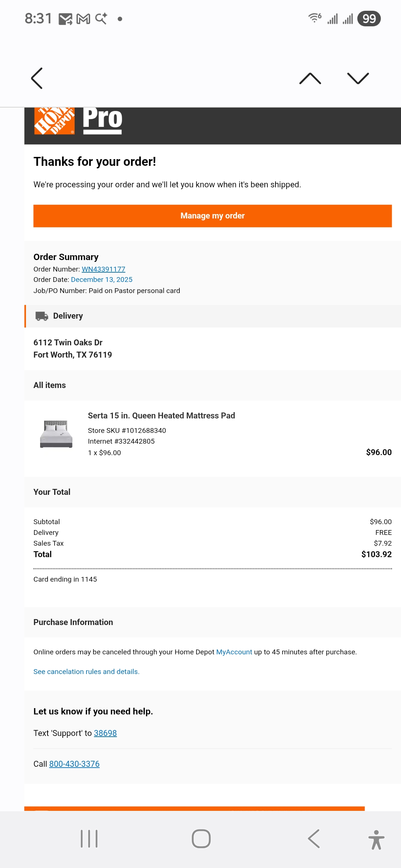Viewport: 401px width, 868px height.
Task: See cancelation rules and details link
Action: [x=87, y=671]
